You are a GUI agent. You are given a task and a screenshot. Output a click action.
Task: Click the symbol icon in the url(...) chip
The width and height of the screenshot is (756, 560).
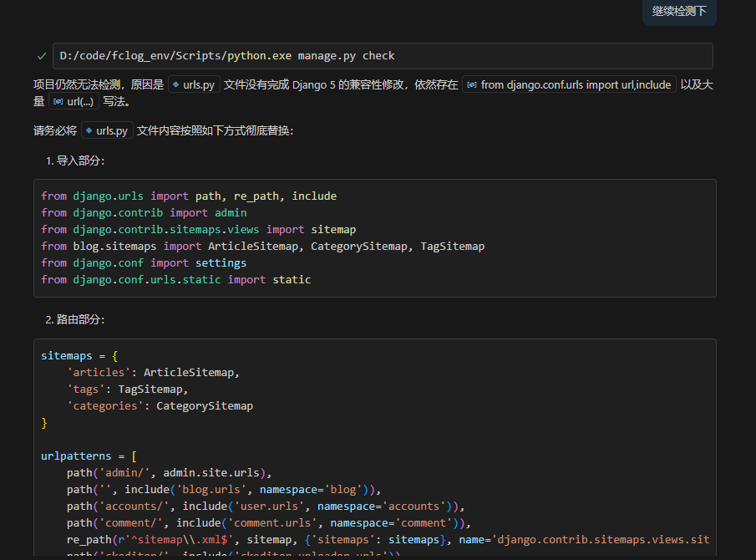[x=58, y=101]
